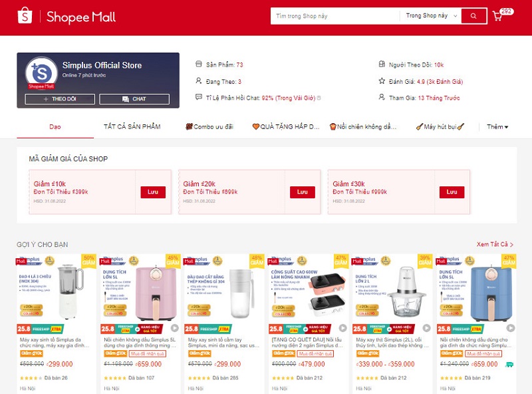
Task: Open the 'Combo ưu đãi' tab
Action: pos(209,126)
